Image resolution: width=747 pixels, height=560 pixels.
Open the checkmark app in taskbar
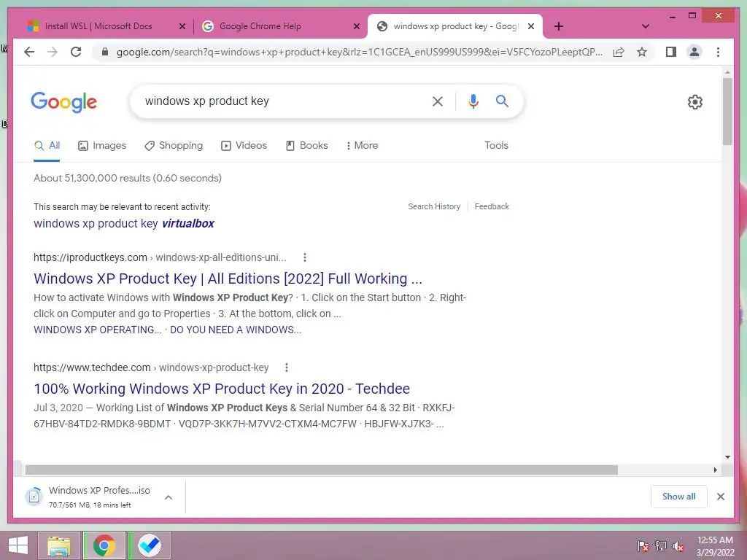pos(149,545)
